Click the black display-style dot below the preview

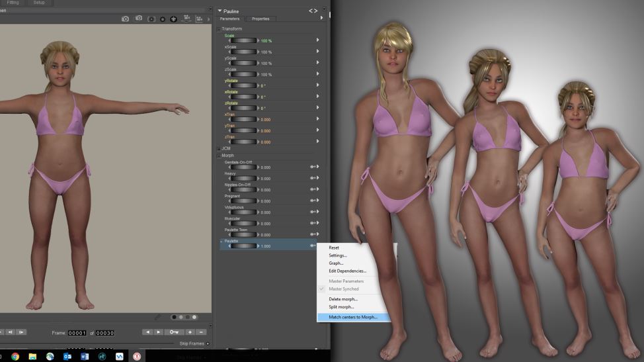coord(174,317)
